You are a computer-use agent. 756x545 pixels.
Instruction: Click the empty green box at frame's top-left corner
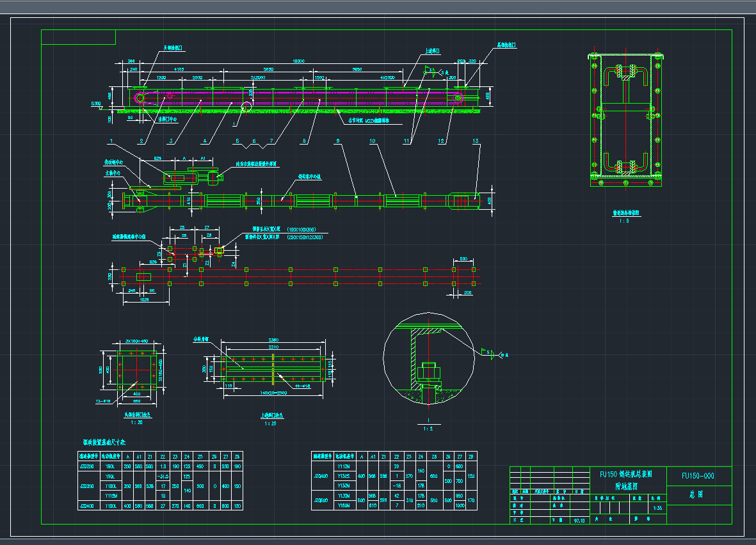[x=78, y=37]
